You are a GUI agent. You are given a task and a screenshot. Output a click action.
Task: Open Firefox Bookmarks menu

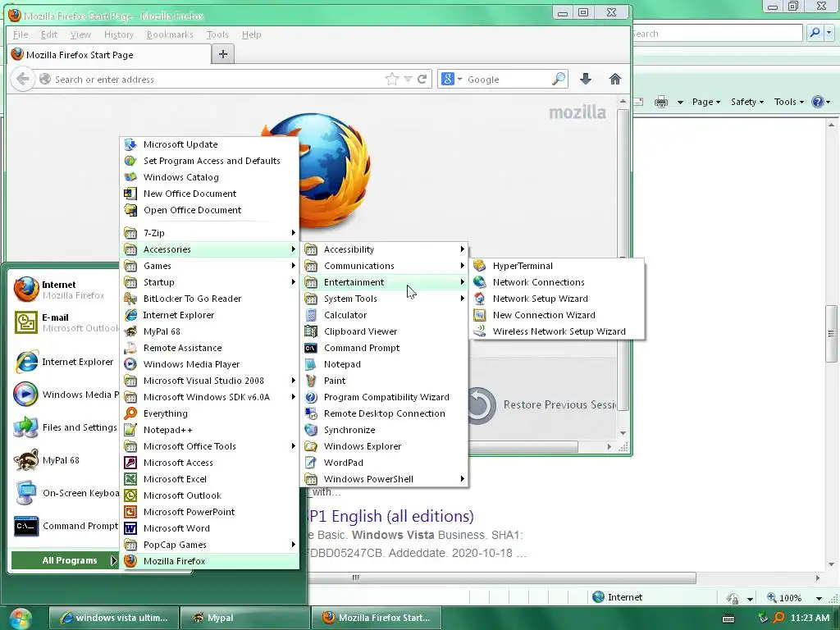tap(170, 34)
